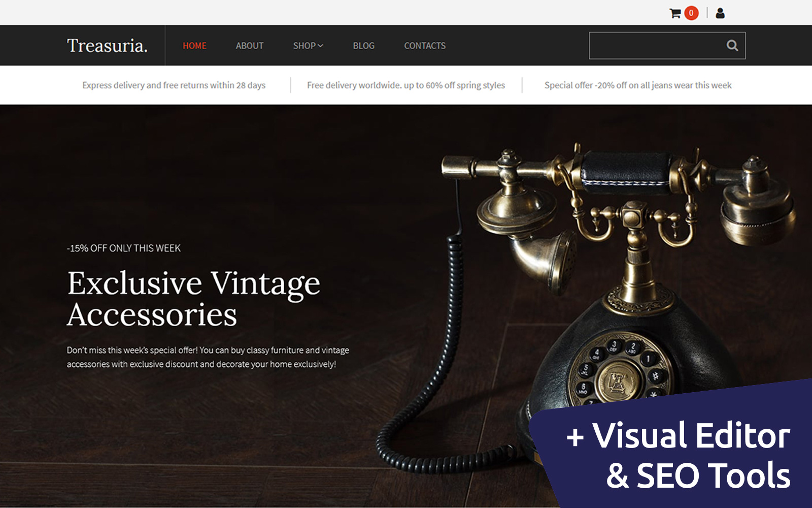Click the red cart item count badge
The width and height of the screenshot is (812, 508).
point(691,13)
